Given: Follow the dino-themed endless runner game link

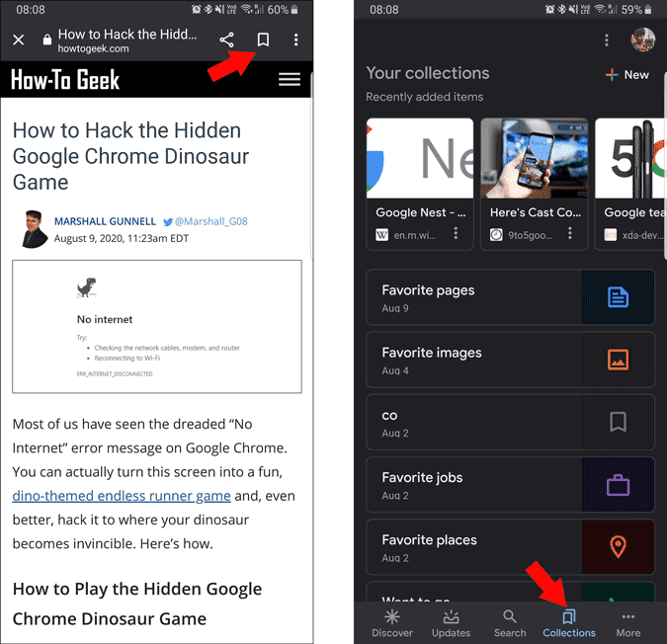Looking at the screenshot, I should (x=122, y=496).
